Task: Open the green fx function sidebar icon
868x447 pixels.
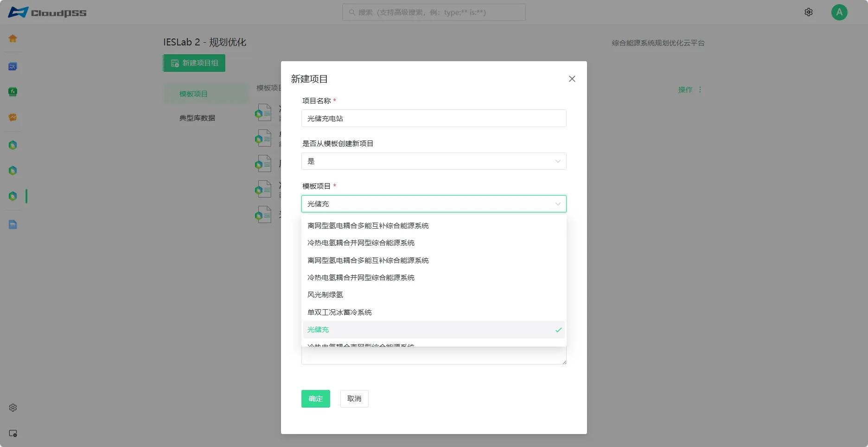Action: pos(13,92)
